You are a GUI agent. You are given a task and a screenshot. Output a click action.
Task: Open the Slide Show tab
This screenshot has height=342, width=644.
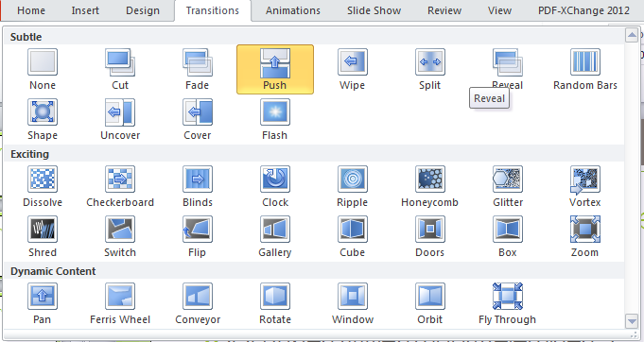pos(374,10)
